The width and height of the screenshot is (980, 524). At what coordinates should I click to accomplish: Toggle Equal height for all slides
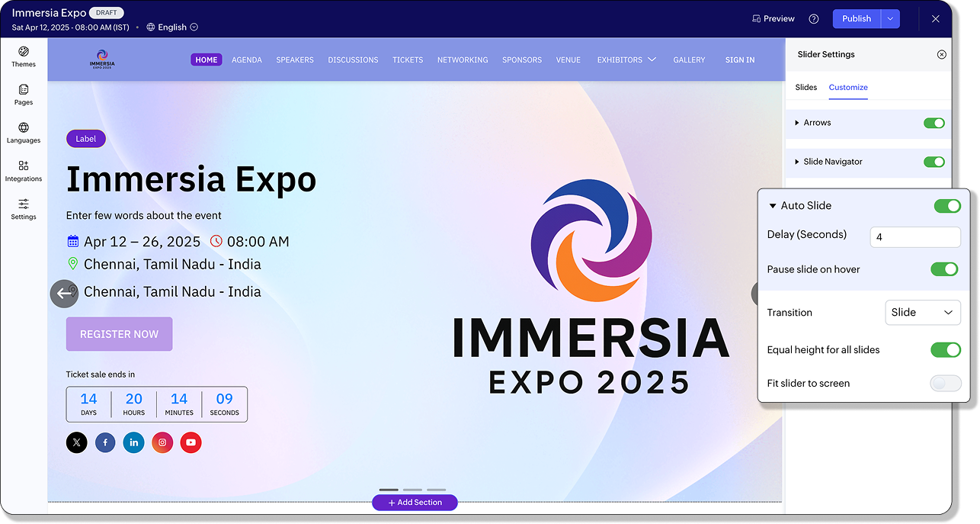click(946, 350)
